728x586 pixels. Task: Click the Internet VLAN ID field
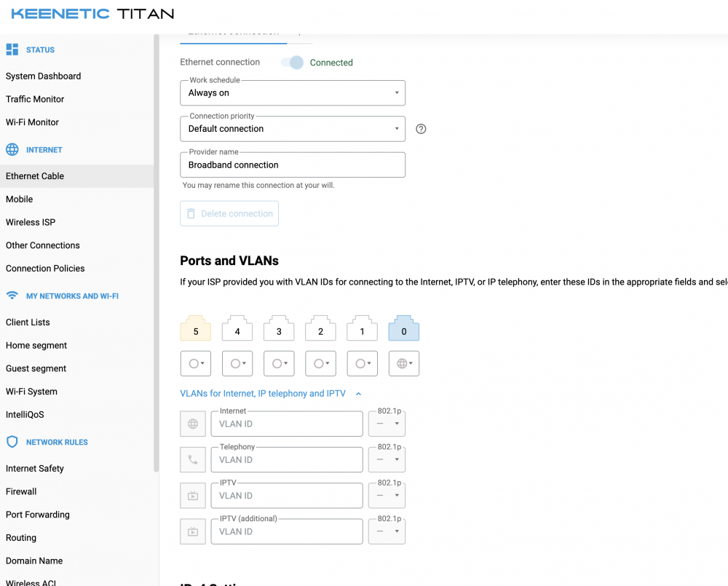coord(286,424)
